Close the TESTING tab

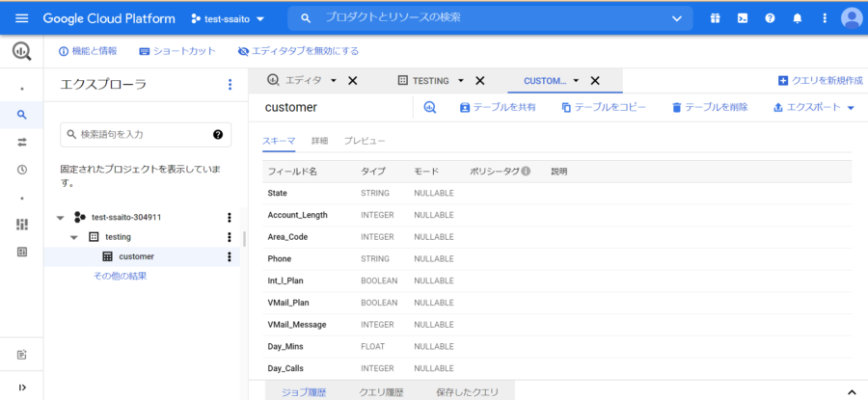tap(480, 81)
